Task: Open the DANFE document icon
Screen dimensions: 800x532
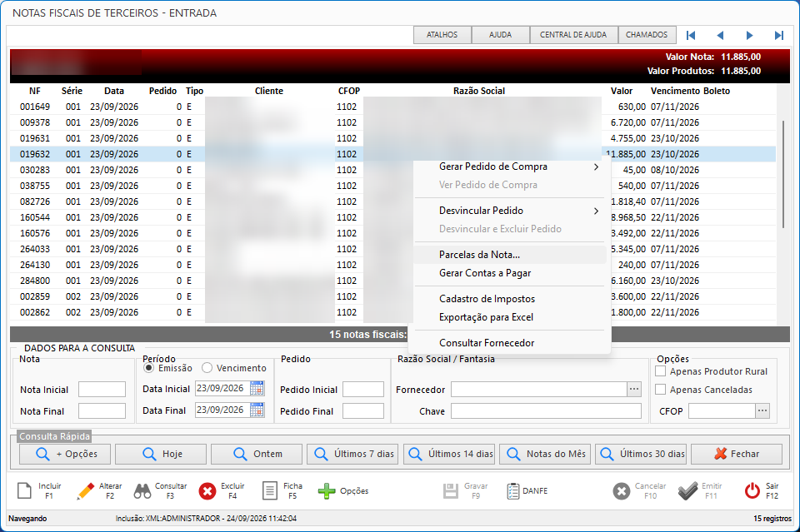Action: pos(512,491)
